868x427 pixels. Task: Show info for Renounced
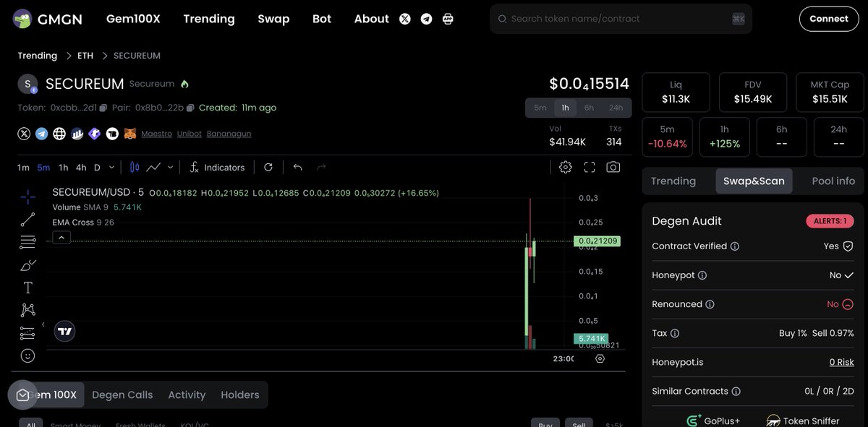point(710,304)
